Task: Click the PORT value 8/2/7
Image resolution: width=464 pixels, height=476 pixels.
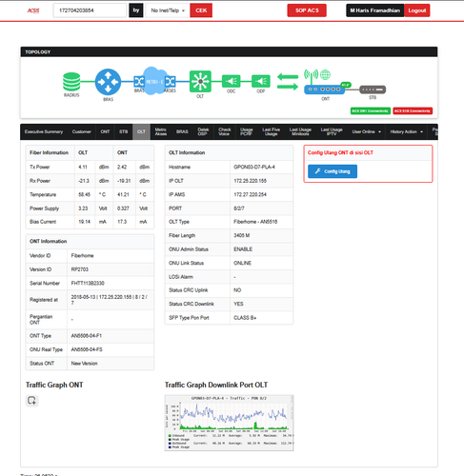Action: (239, 208)
